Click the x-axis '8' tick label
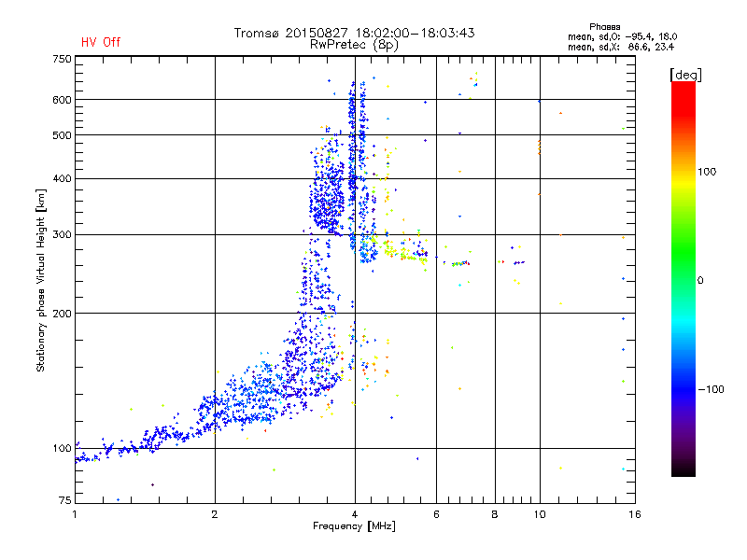747x560 pixels. click(x=495, y=514)
